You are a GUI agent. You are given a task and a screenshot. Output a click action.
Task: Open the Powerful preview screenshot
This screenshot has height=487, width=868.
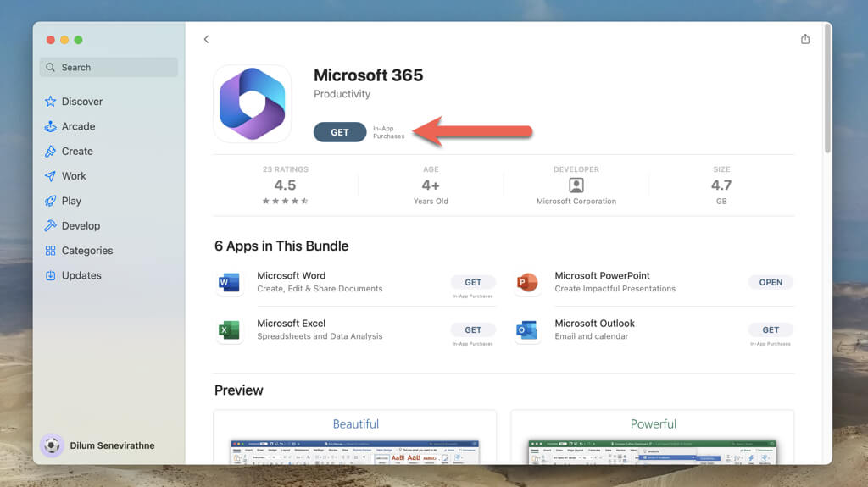click(653, 437)
